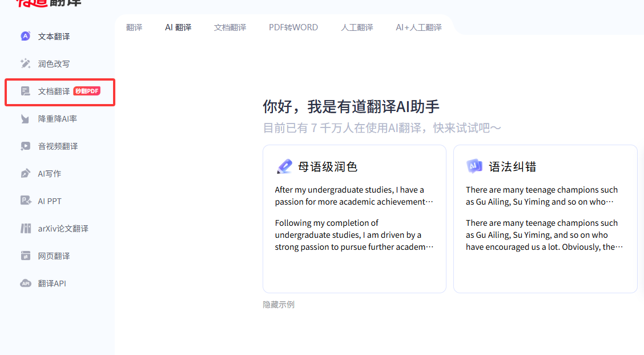Click the 网页翻译 webpage icon
The height and width of the screenshot is (355, 644).
(25, 256)
